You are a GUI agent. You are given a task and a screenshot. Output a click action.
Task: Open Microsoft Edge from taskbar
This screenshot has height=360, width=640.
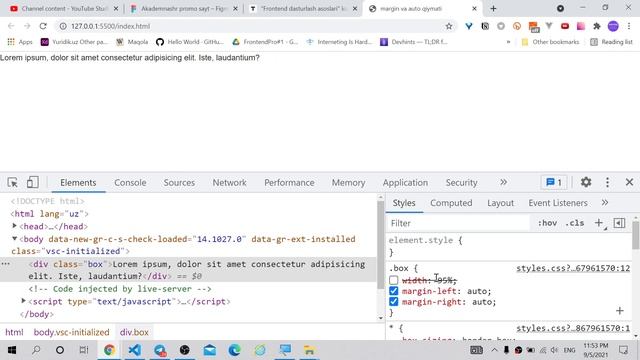point(235,350)
